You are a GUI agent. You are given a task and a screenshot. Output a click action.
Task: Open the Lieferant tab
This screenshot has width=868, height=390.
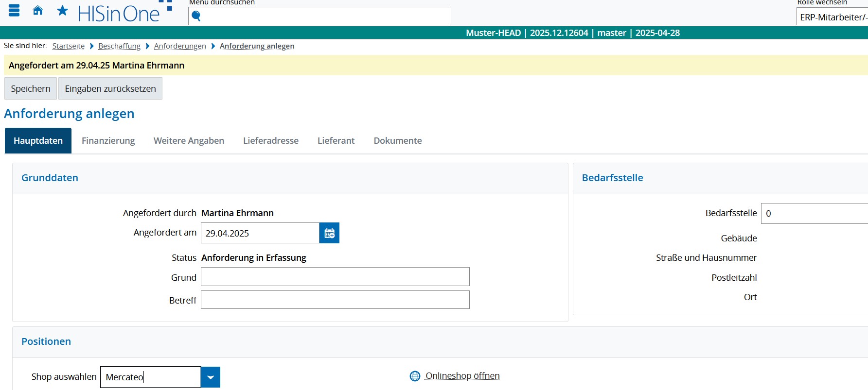point(336,141)
